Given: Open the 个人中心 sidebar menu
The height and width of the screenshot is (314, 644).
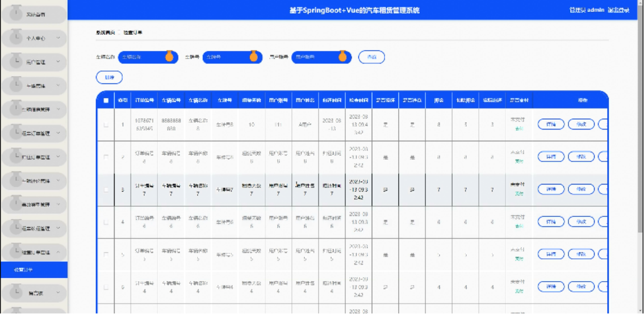Looking at the screenshot, I should pos(34,38).
